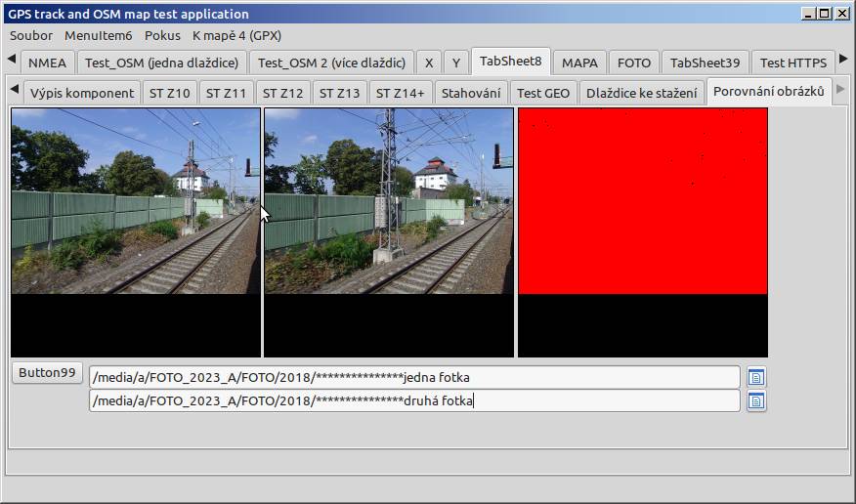Open the Test HTTPS tab

click(x=793, y=63)
